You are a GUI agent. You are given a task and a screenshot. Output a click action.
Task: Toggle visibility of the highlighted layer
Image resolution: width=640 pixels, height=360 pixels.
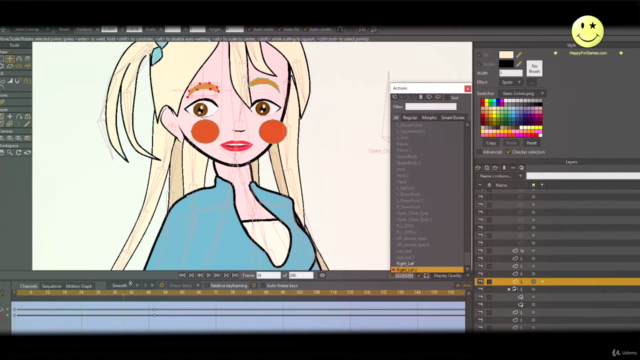pyautogui.click(x=480, y=282)
